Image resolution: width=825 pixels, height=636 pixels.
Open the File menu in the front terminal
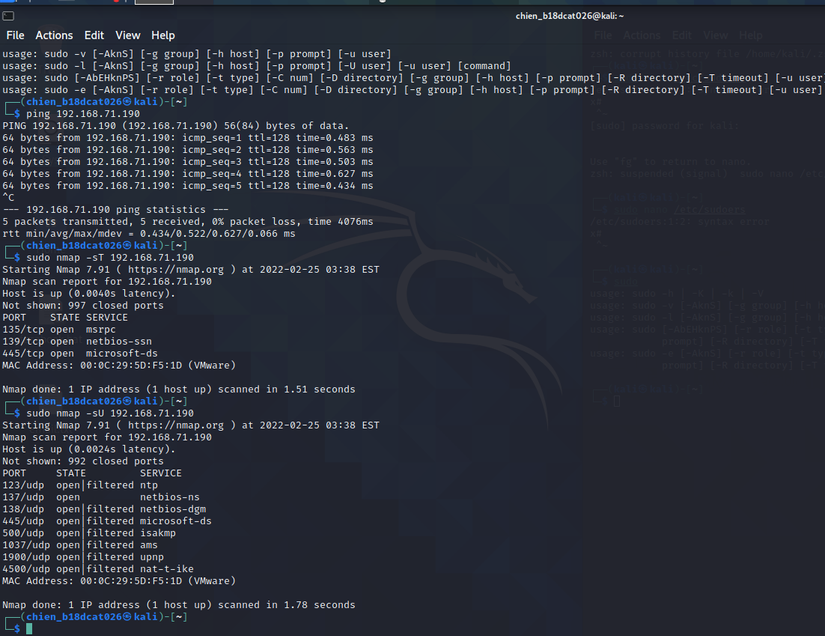click(x=15, y=35)
